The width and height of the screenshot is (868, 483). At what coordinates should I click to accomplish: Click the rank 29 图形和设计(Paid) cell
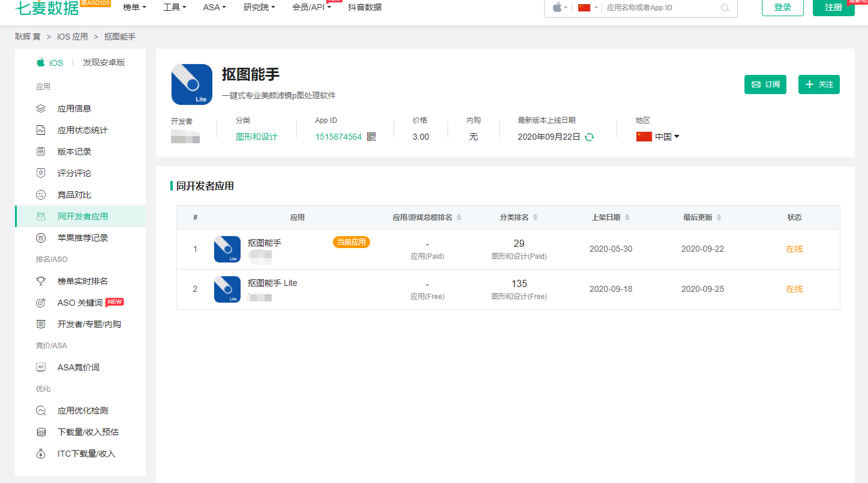[x=519, y=249]
